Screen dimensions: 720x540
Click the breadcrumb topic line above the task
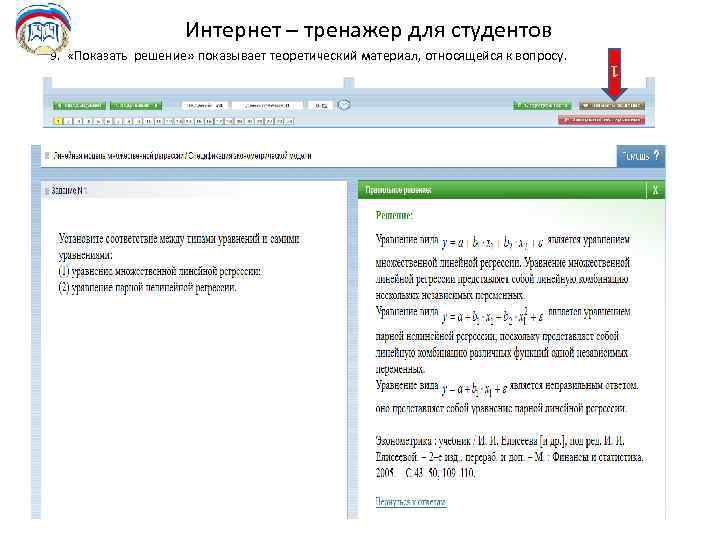click(181, 156)
